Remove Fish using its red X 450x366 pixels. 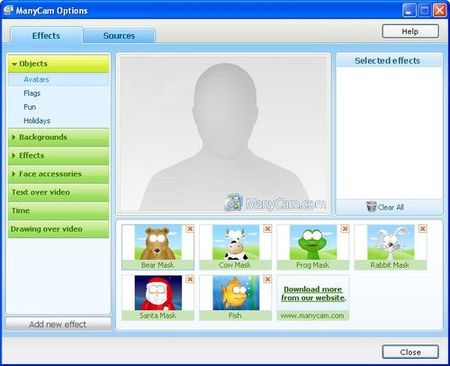pos(267,279)
